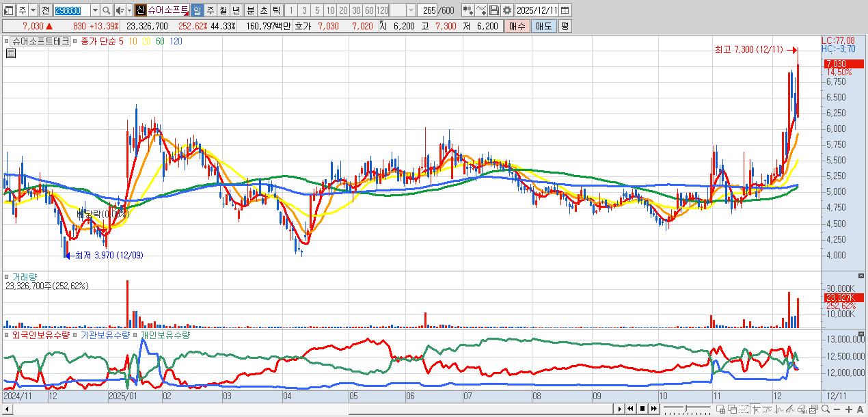This screenshot has width=868, height=417.
Task: Click the 외국인보유수량 legend label
Action: tap(40, 336)
